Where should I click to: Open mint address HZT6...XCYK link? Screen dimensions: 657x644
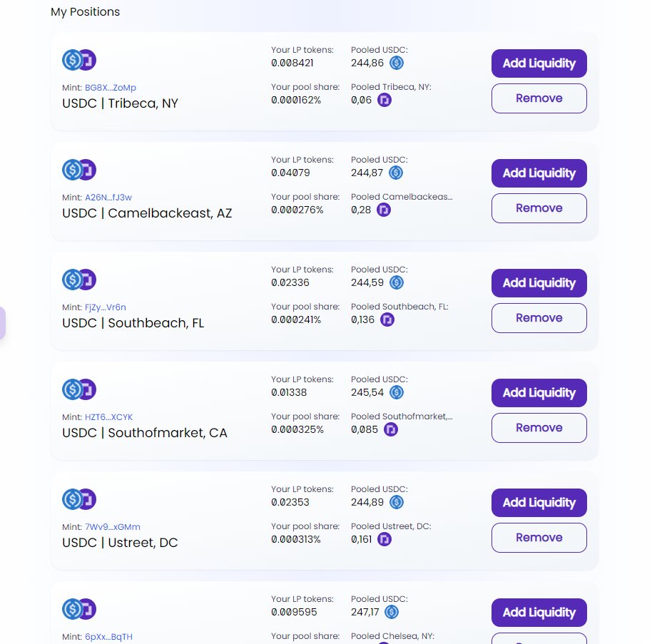click(108, 417)
